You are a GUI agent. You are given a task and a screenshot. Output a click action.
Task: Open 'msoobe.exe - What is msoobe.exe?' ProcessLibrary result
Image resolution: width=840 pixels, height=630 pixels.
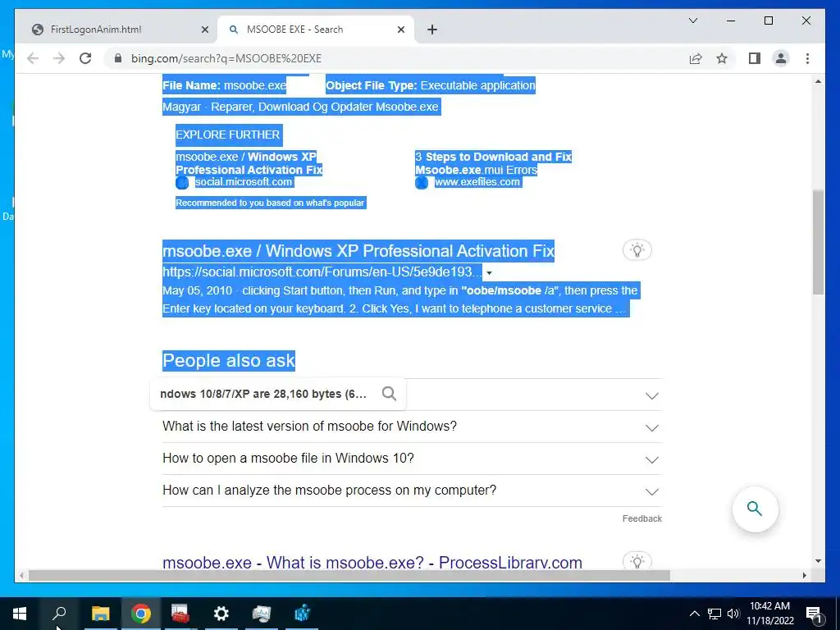point(372,563)
